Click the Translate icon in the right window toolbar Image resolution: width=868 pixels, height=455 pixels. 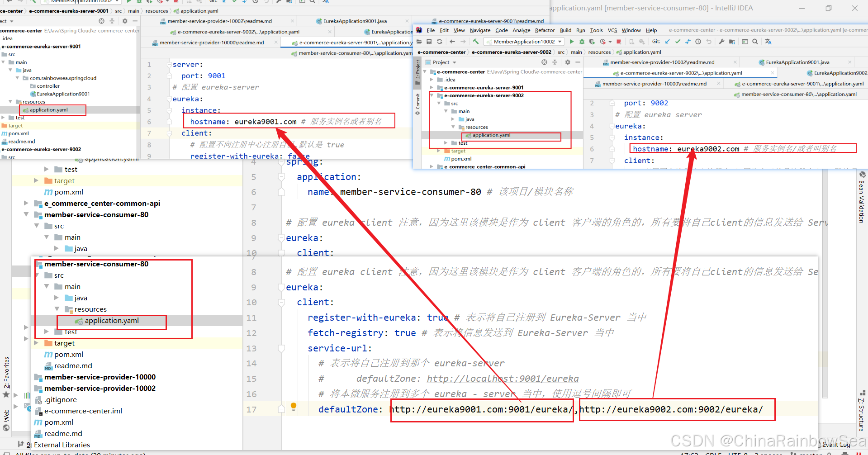click(768, 42)
